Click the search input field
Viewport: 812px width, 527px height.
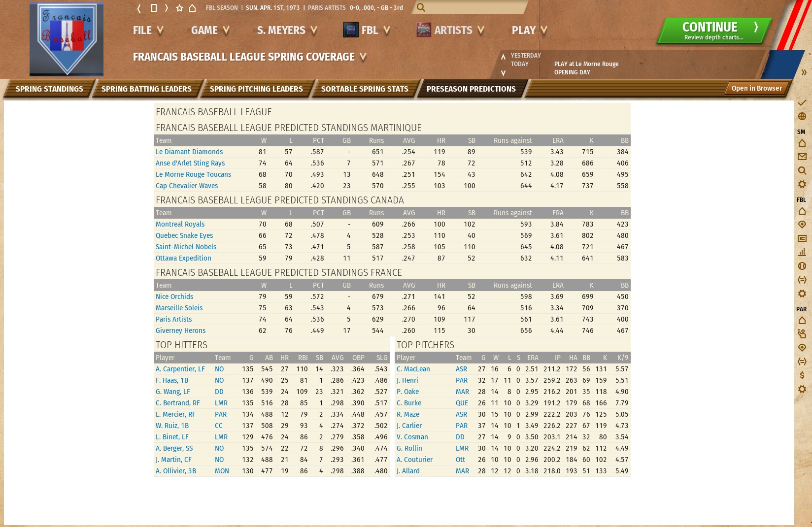473,7
